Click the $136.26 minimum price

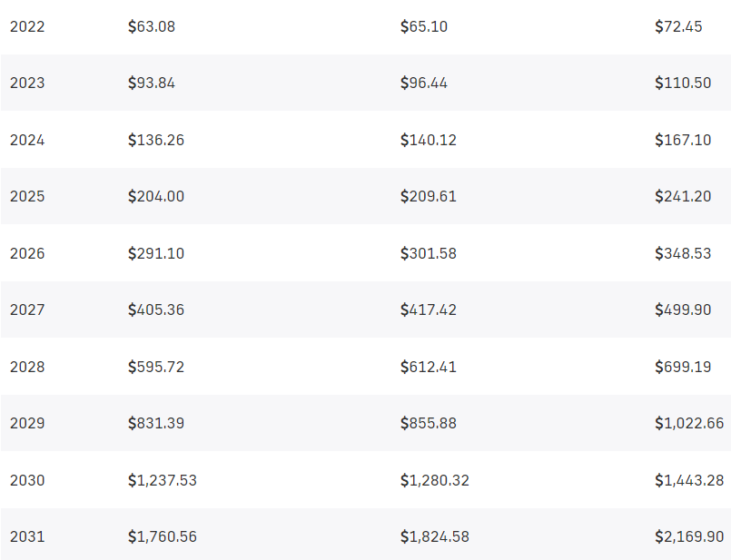156,140
